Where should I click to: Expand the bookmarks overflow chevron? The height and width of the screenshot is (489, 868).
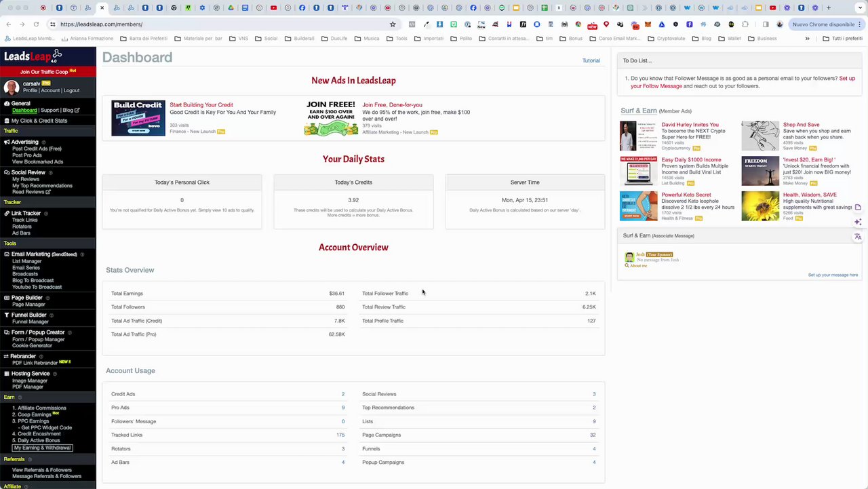click(x=807, y=39)
